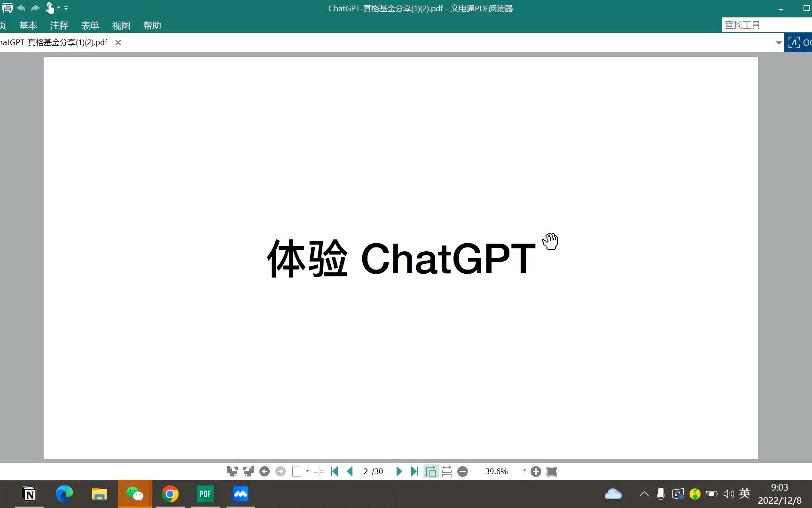Image resolution: width=812 pixels, height=508 pixels.
Task: Click the 查找工具 search field
Action: click(767, 25)
